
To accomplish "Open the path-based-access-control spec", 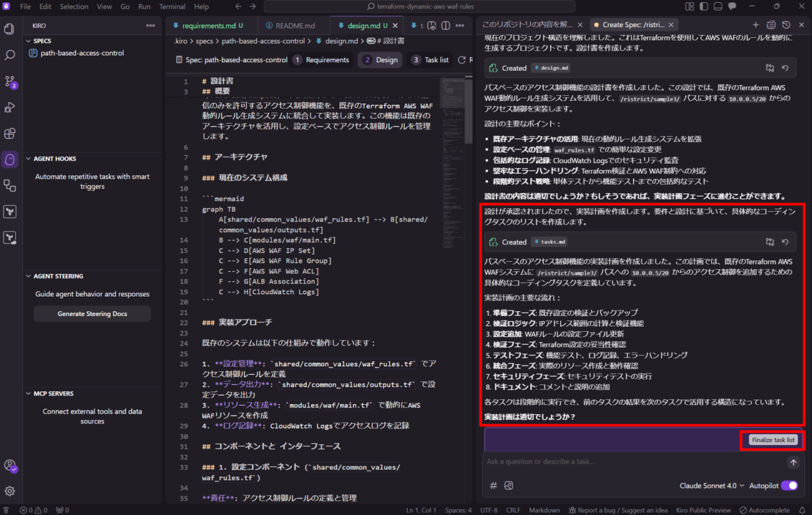I will (82, 53).
